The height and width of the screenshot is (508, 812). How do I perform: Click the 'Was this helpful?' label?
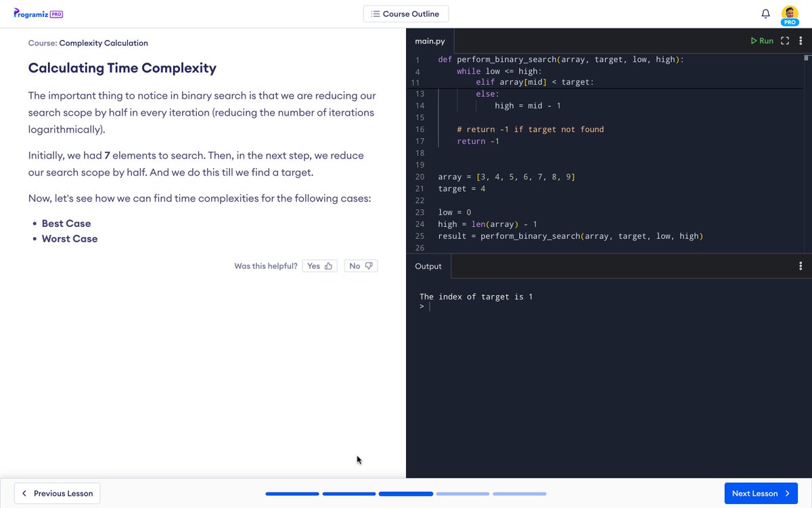[266, 266]
